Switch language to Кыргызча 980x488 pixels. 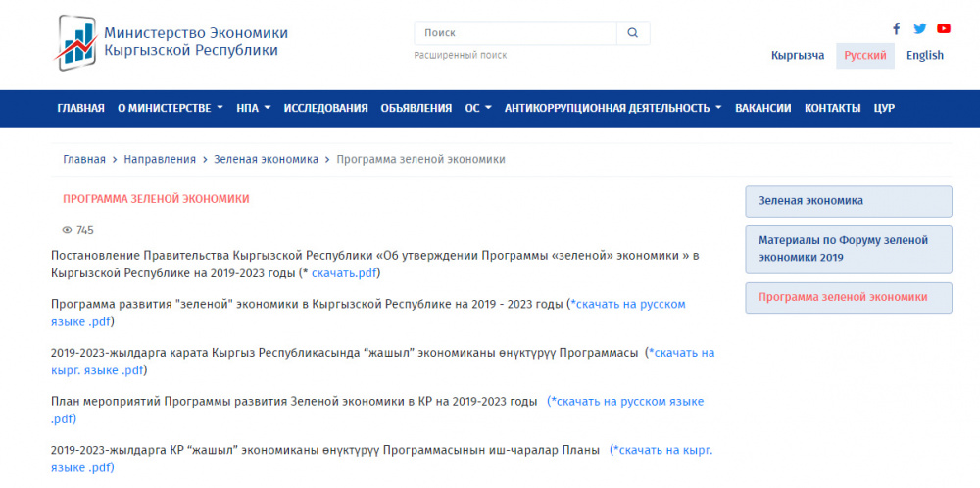798,56
